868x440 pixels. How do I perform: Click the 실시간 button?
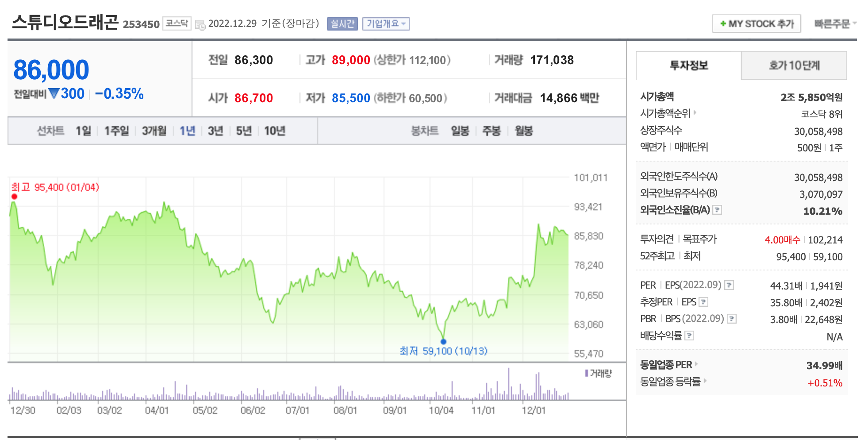click(342, 24)
